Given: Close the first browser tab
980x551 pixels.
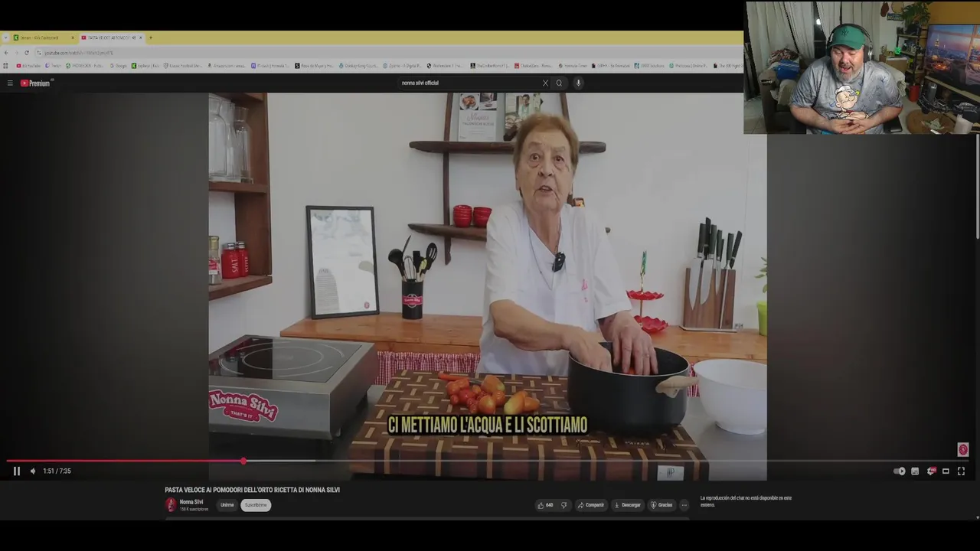Looking at the screenshot, I should click(73, 37).
